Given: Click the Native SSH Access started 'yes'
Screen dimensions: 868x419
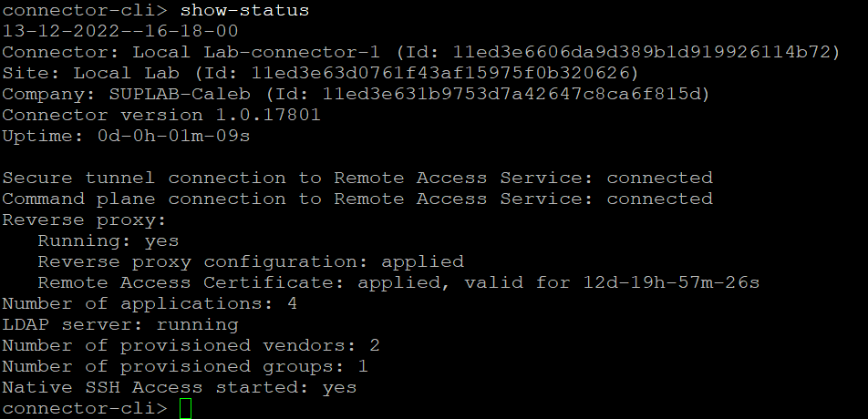Looking at the screenshot, I should [340, 387].
